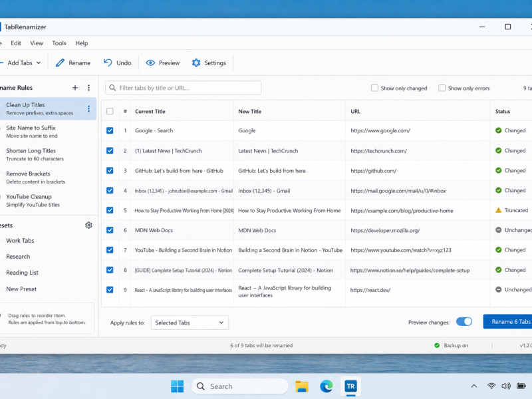Viewport: 532px width, 399px height.
Task: Toggle the select-all checkbox in table header
Action: 110,111
